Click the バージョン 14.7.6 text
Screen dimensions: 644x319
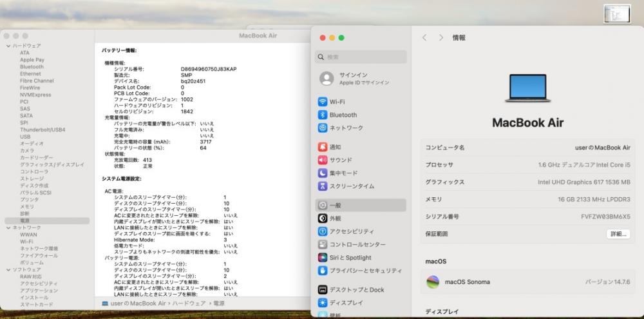click(x=607, y=282)
